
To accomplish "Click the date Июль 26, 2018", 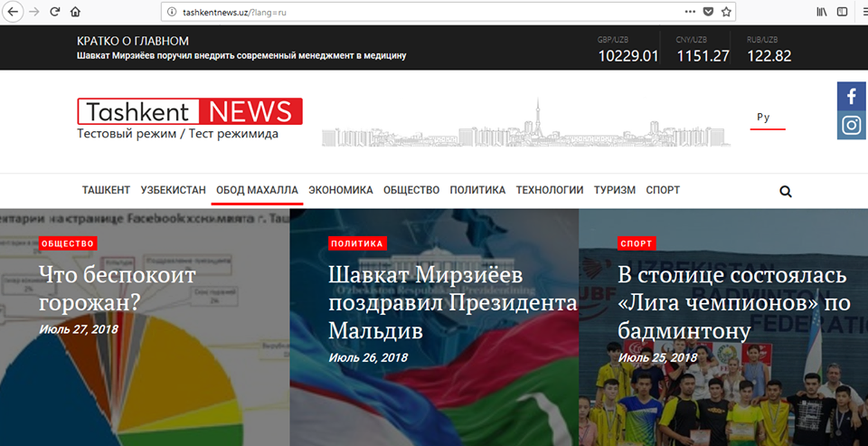I will [368, 358].
